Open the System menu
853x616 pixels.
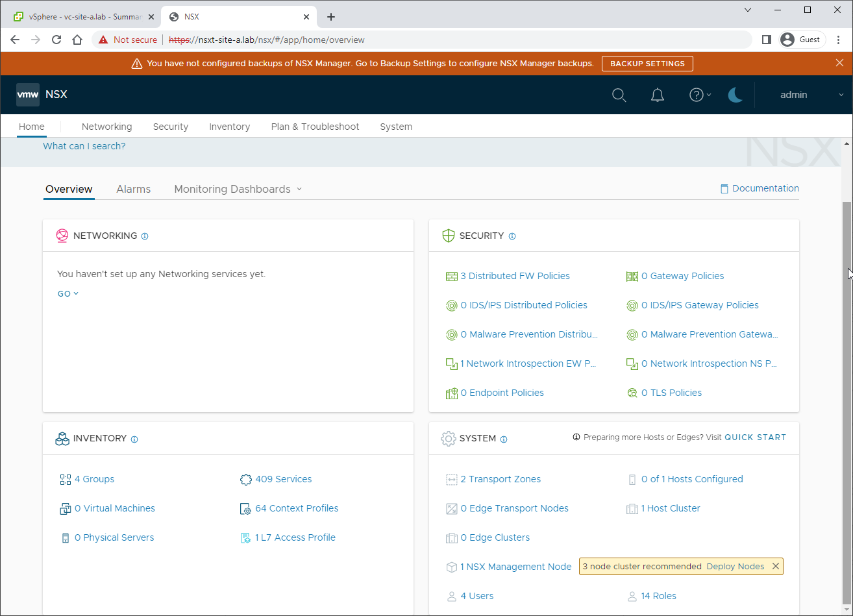(x=396, y=127)
